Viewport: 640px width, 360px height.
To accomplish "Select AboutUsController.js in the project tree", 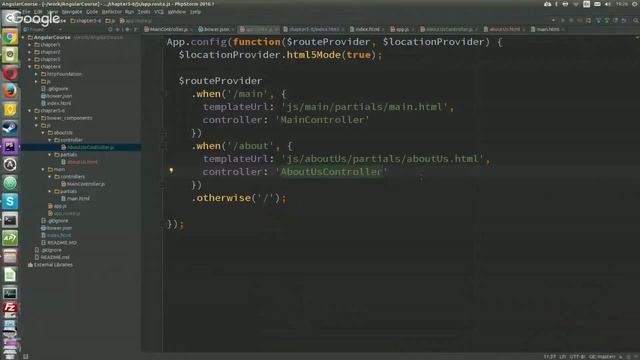I will 90,147.
